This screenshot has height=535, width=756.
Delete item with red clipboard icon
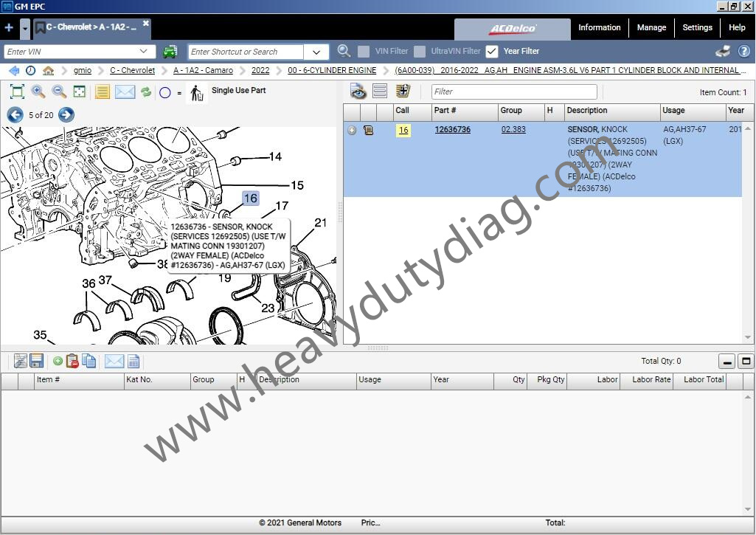point(72,361)
